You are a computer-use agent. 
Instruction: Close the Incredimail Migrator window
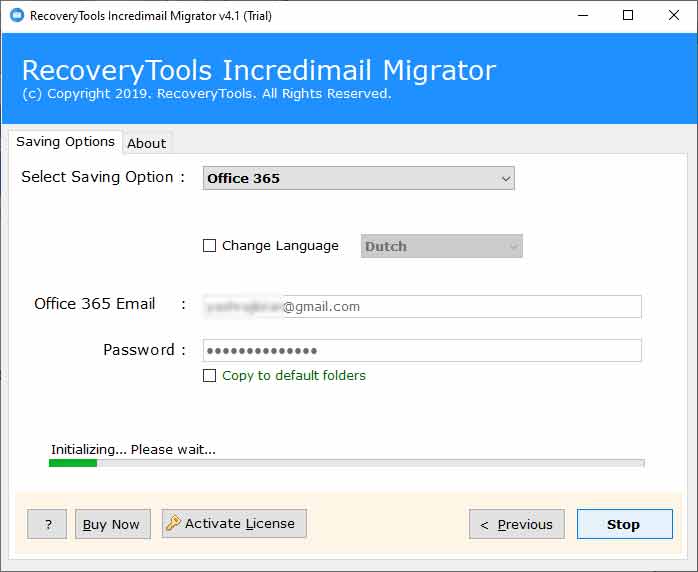[674, 16]
